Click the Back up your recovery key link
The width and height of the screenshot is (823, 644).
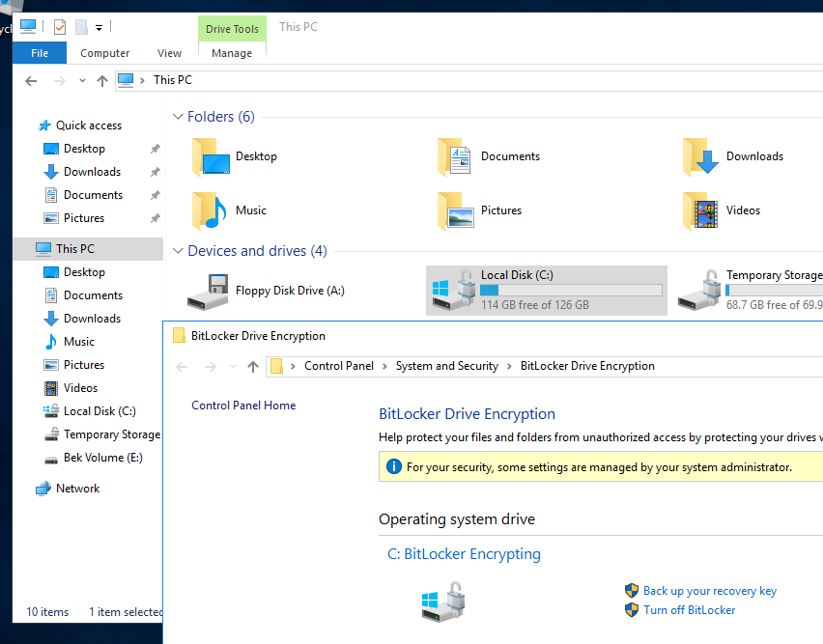[709, 591]
